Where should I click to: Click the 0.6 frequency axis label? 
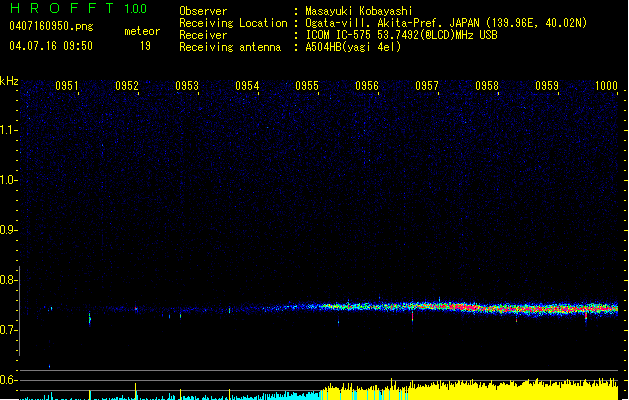pos(8,380)
